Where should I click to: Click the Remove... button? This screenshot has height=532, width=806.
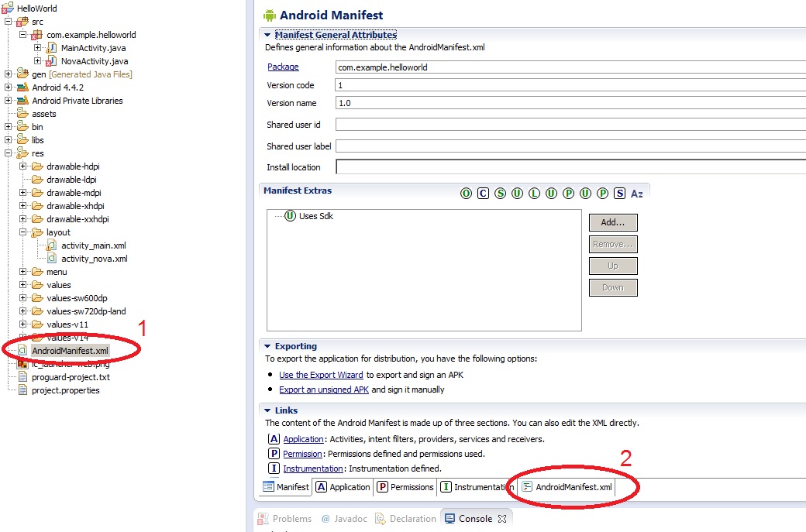(x=613, y=245)
